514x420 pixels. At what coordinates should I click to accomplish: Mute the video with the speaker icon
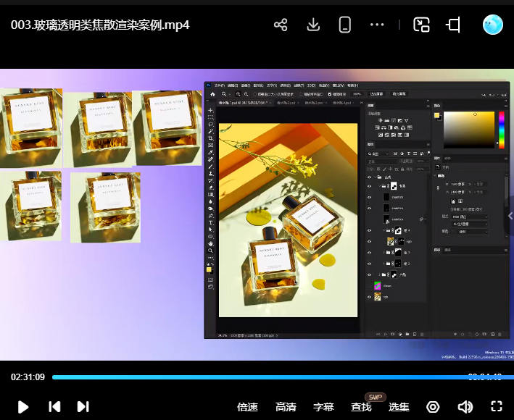point(465,406)
